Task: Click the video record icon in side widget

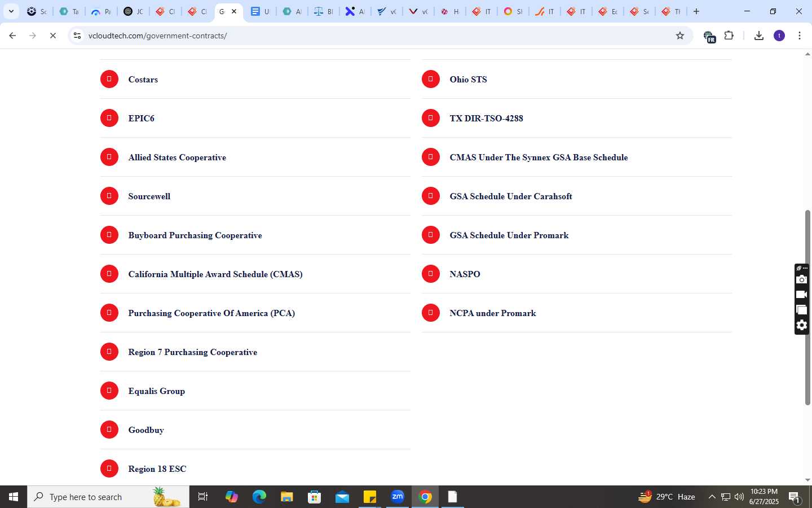Action: pos(801,295)
